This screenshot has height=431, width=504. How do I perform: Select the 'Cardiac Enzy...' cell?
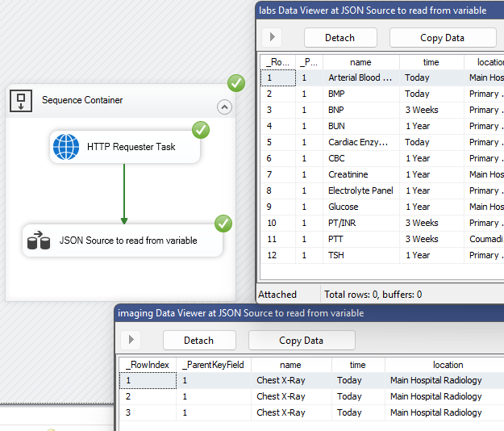click(361, 142)
